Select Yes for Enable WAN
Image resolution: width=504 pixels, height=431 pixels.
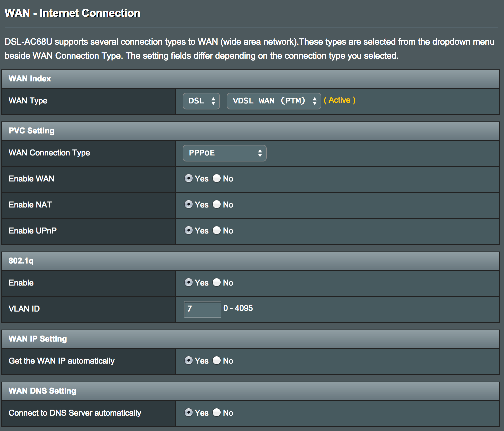coord(189,178)
